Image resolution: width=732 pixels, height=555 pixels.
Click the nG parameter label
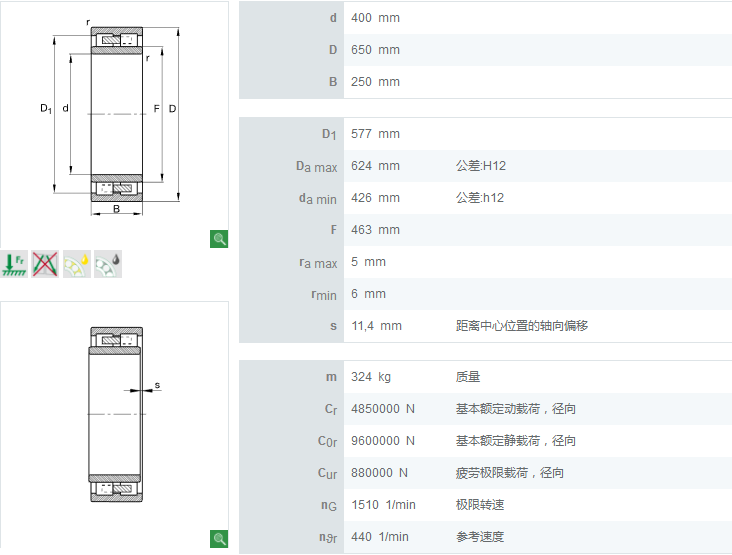[329, 506]
